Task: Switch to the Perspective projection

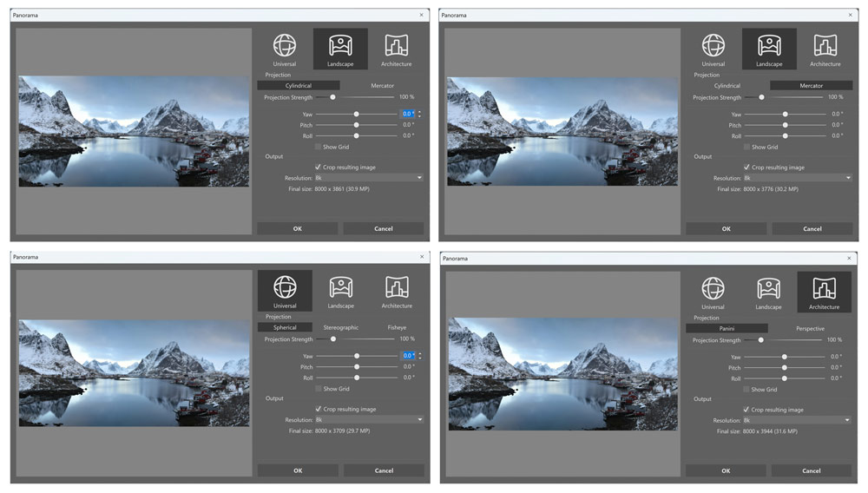Action: pyautogui.click(x=810, y=329)
